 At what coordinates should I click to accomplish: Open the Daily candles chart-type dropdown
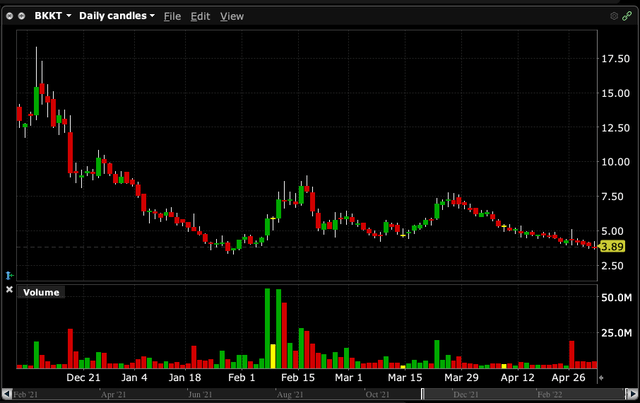[x=117, y=16]
